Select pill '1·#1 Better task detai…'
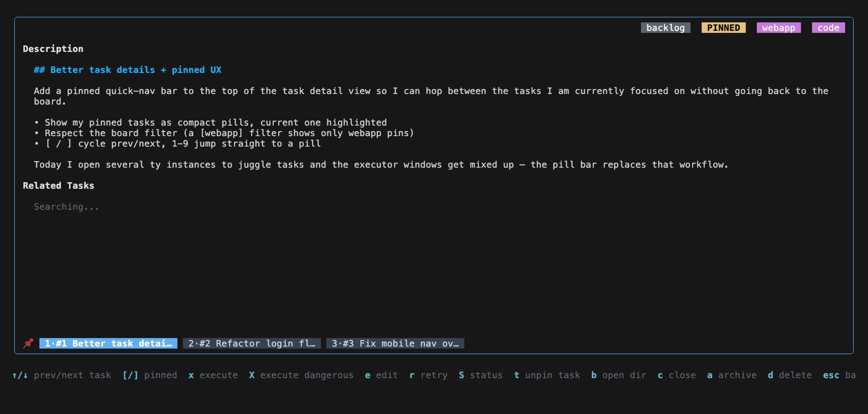868x414 pixels. pos(108,344)
